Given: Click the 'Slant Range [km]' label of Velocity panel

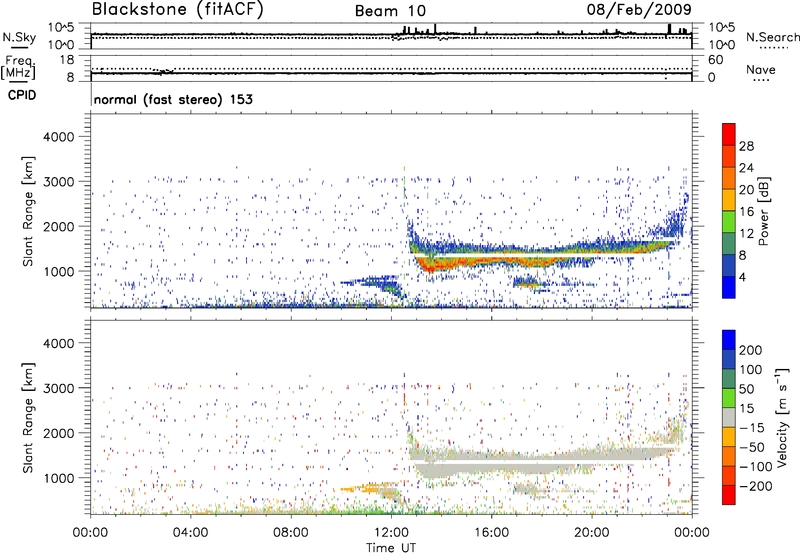Looking at the screenshot, I should [x=28, y=418].
